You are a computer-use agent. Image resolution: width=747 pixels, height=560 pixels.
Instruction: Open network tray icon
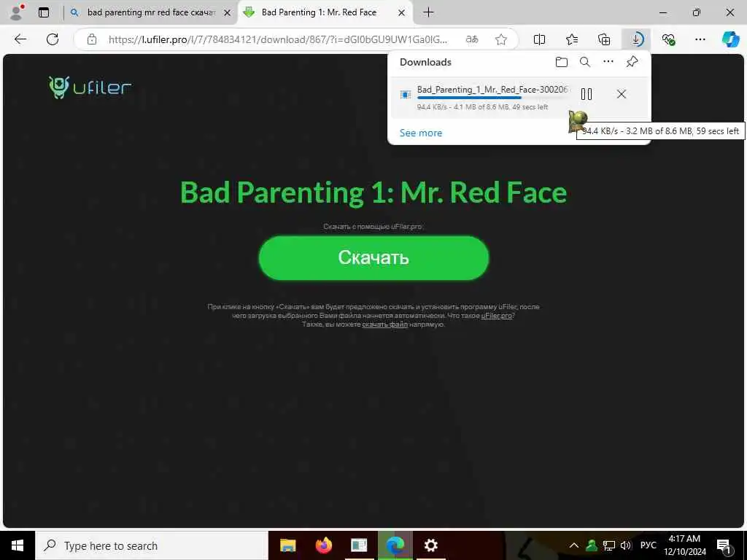pos(609,545)
